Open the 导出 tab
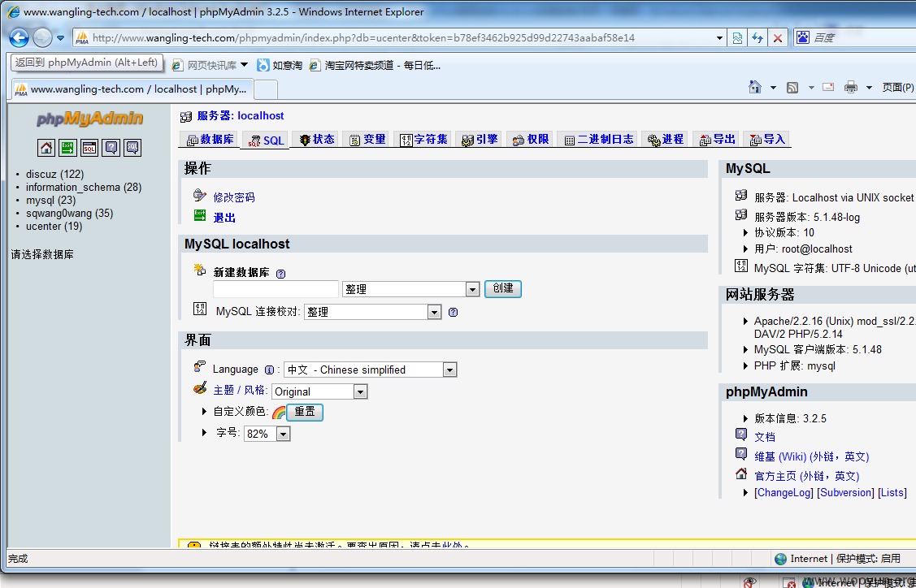Image resolution: width=916 pixels, height=588 pixels. point(718,140)
